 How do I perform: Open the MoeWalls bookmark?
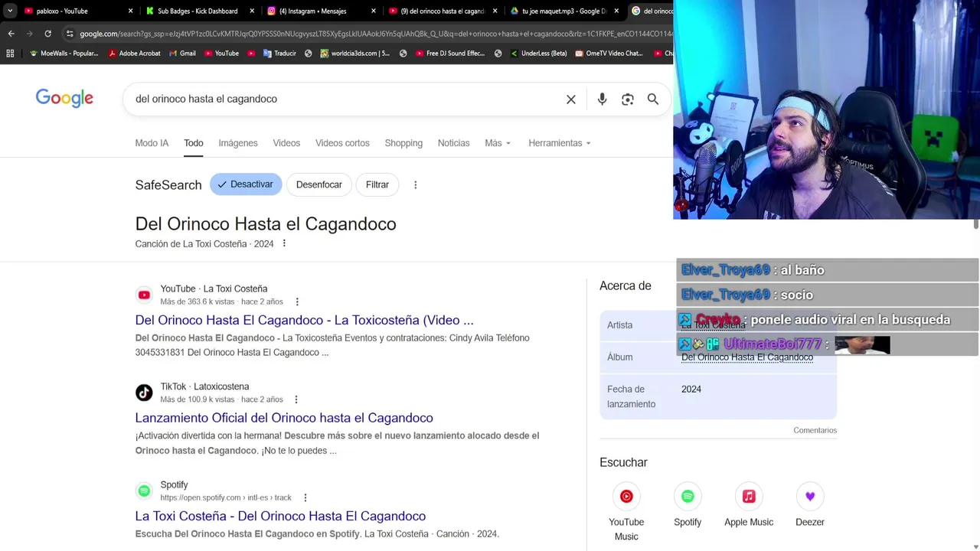64,54
